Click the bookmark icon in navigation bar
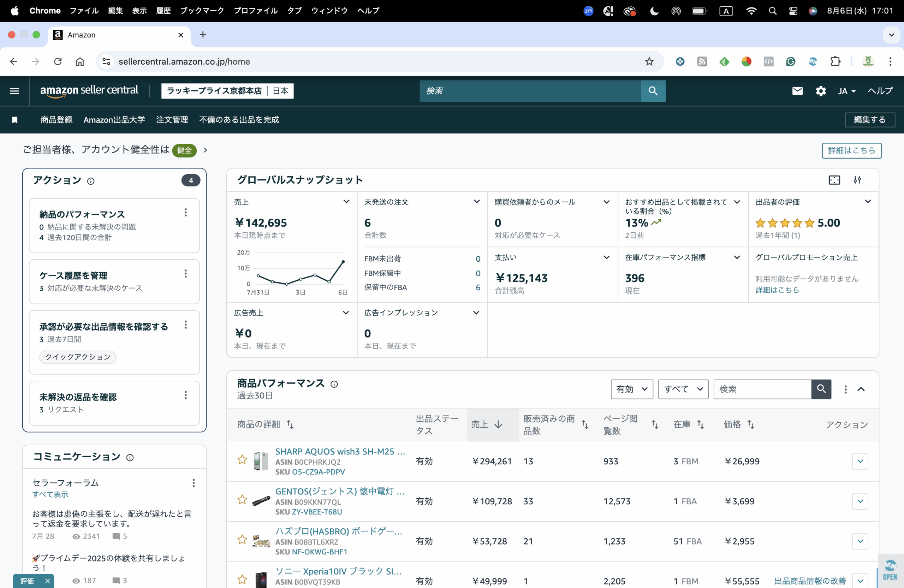The height and width of the screenshot is (588, 904). (x=14, y=120)
